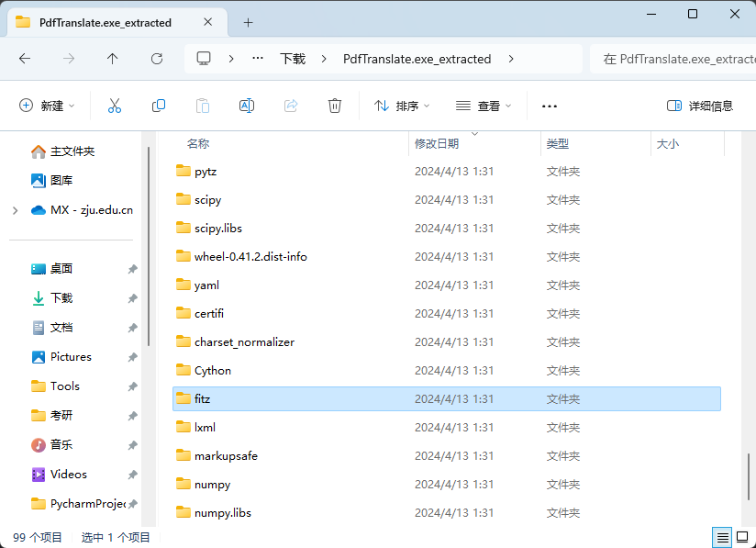The width and height of the screenshot is (756, 548).
Task: Open the 查看 view dropdown
Action: [x=484, y=106]
